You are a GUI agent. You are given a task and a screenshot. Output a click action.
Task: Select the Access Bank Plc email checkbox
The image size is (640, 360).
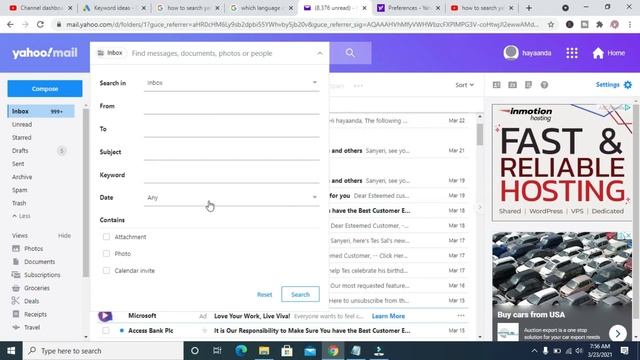pos(106,331)
